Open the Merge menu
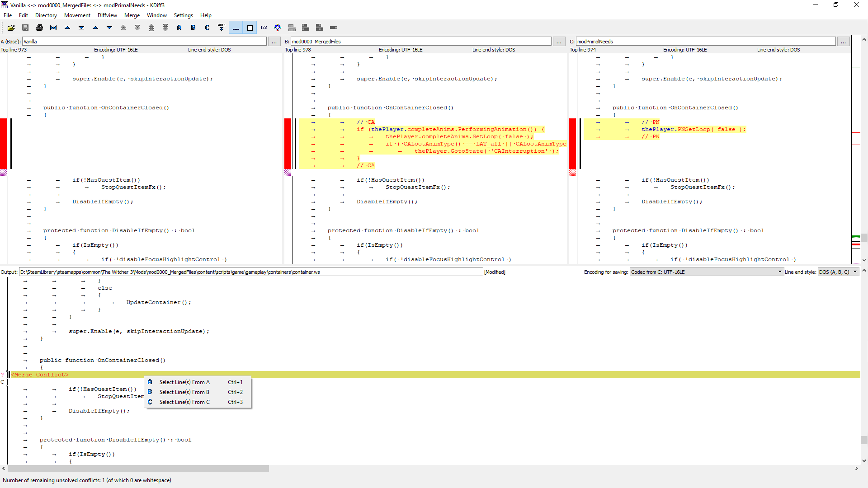Viewport: 868px width, 488px height. [x=132, y=15]
